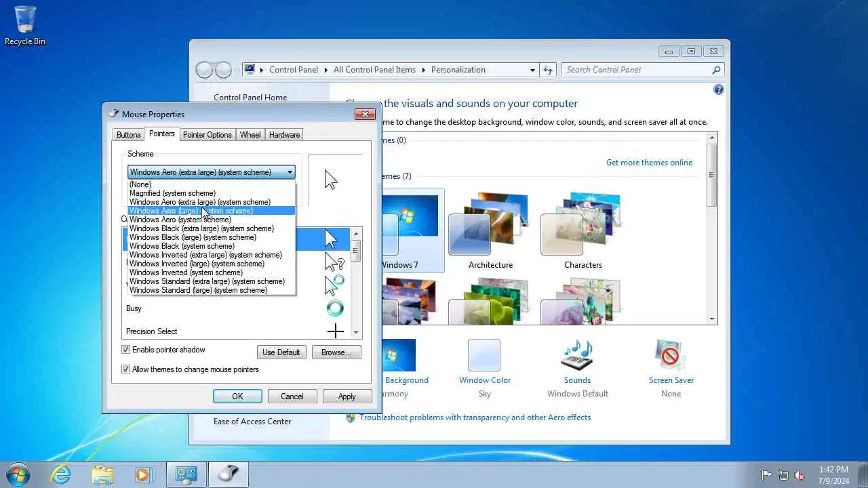
Task: Click All Control Panel Items breadcrumb
Action: [x=374, y=70]
